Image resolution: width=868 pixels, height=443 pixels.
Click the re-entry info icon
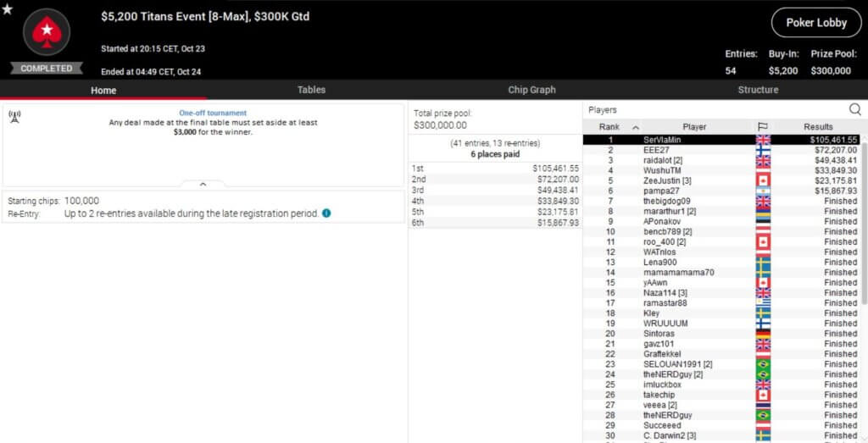point(326,213)
